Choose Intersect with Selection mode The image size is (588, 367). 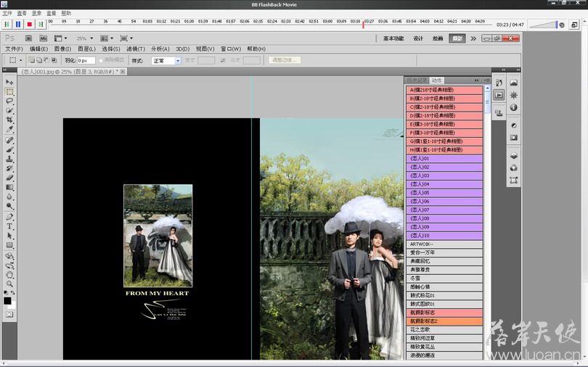pyautogui.click(x=54, y=60)
